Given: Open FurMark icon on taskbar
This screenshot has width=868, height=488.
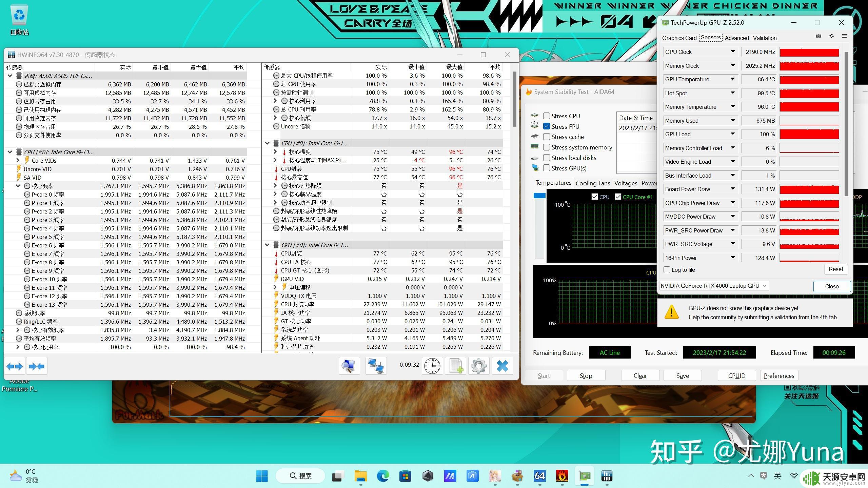Looking at the screenshot, I should coord(562,476).
